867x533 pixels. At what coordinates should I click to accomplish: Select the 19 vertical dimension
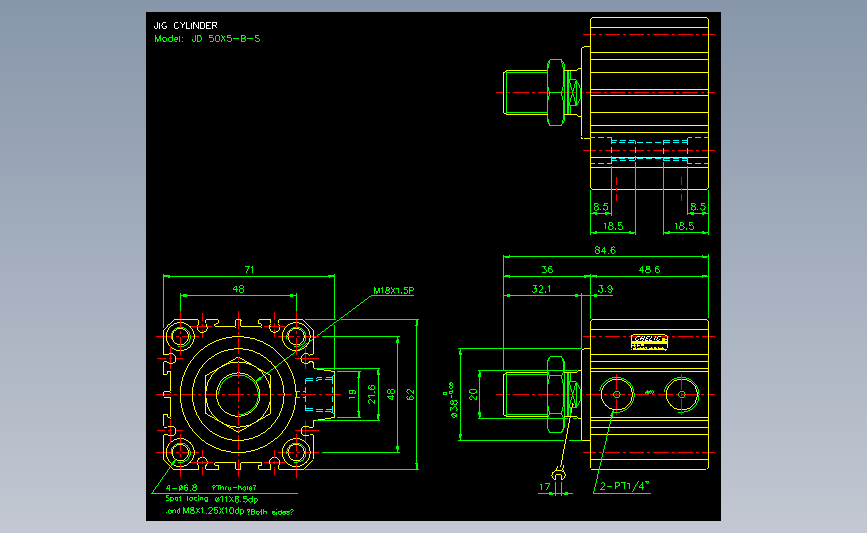click(x=352, y=395)
